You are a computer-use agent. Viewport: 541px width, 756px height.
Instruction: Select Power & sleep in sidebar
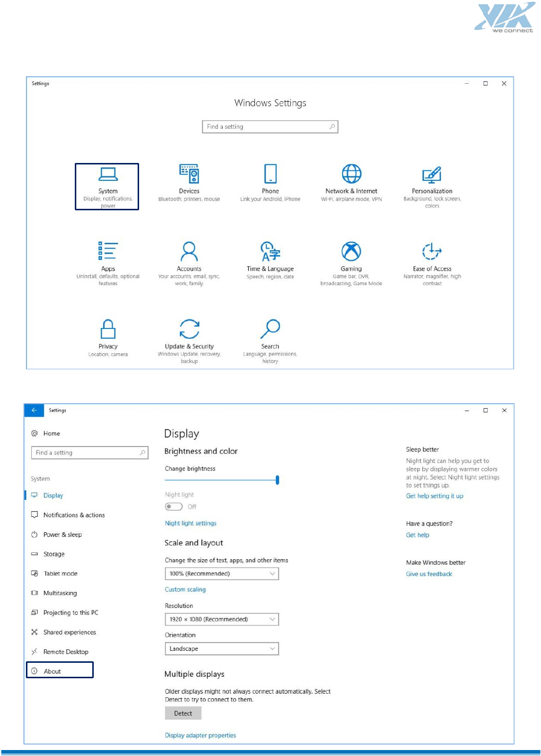[62, 534]
